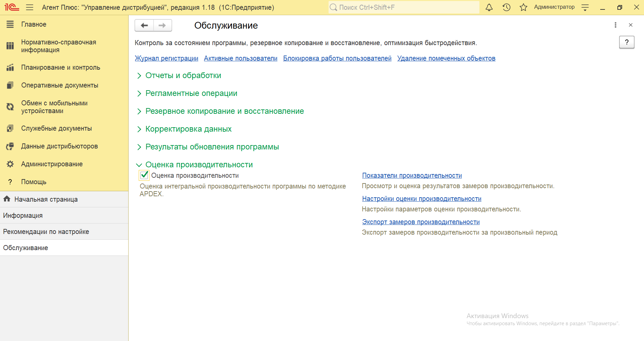Click Администрирование gear icon

coord(10,164)
